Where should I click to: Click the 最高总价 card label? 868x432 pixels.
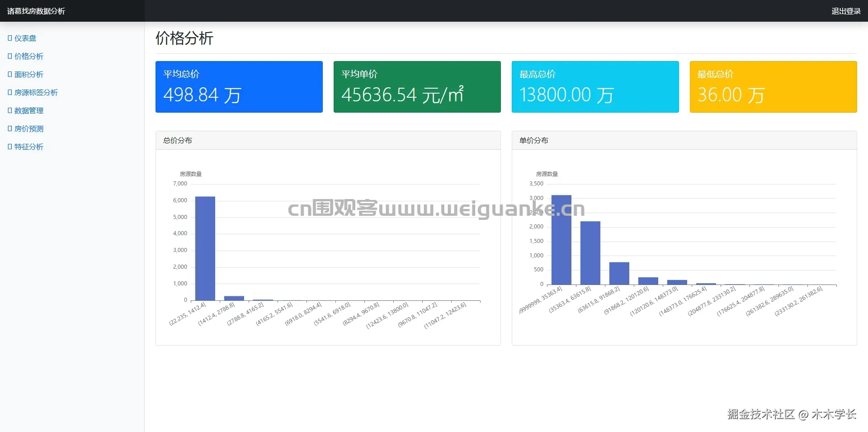click(x=538, y=74)
